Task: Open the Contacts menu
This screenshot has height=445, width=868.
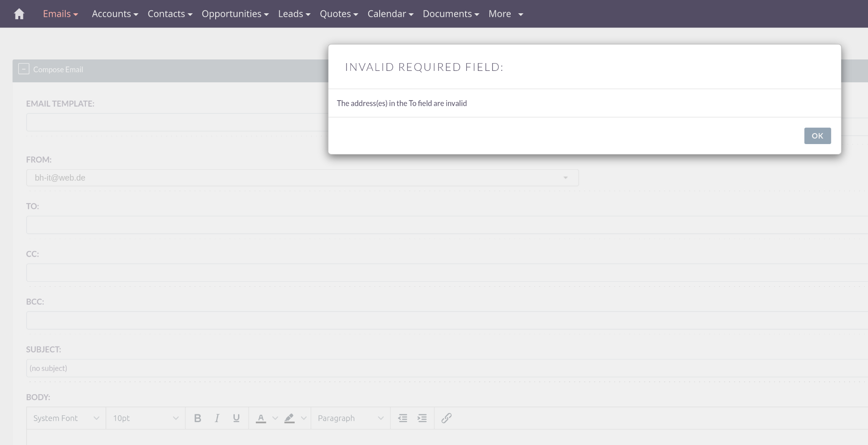Action: pyautogui.click(x=170, y=14)
